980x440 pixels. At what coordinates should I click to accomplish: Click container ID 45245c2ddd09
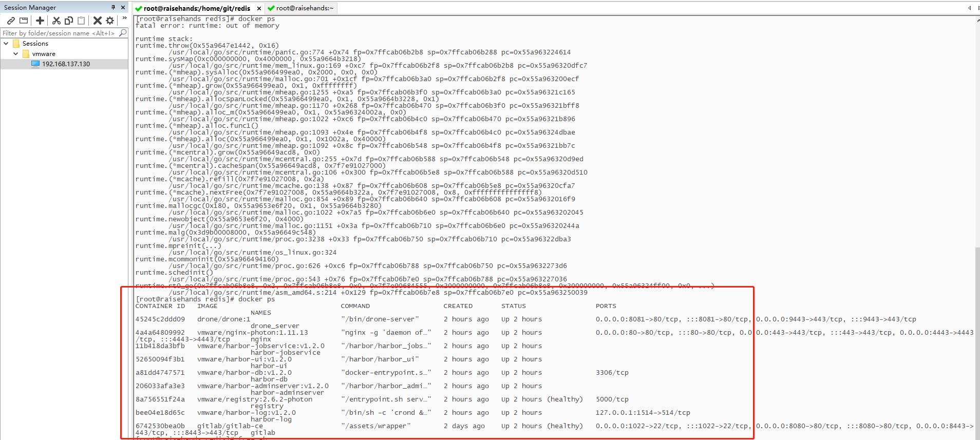click(160, 319)
